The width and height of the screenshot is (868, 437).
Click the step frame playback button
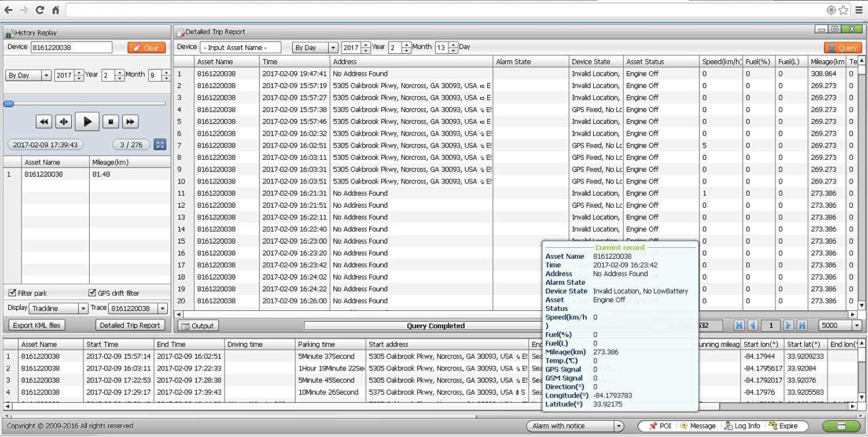pos(64,122)
